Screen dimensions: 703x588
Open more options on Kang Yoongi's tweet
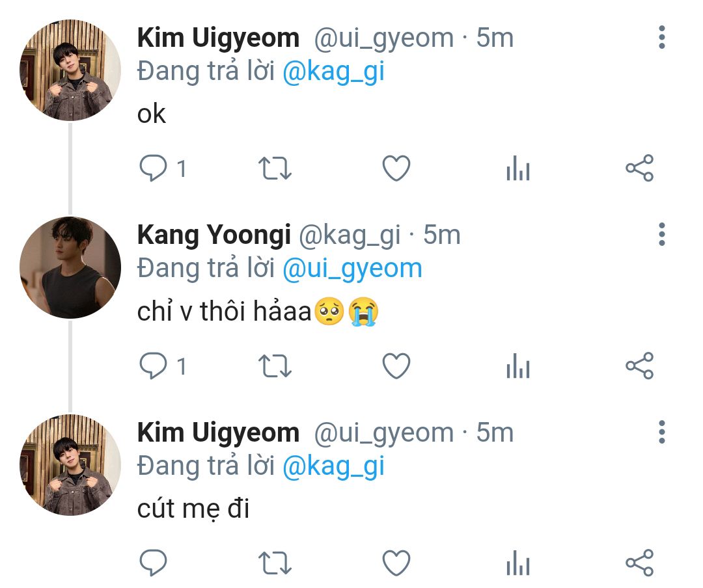[661, 234]
